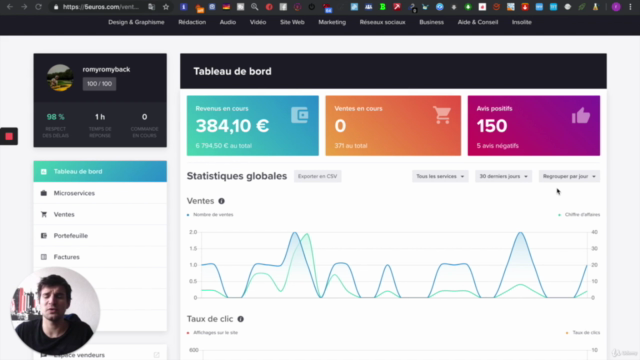Open Portefeuille in the sidebar

100,236
